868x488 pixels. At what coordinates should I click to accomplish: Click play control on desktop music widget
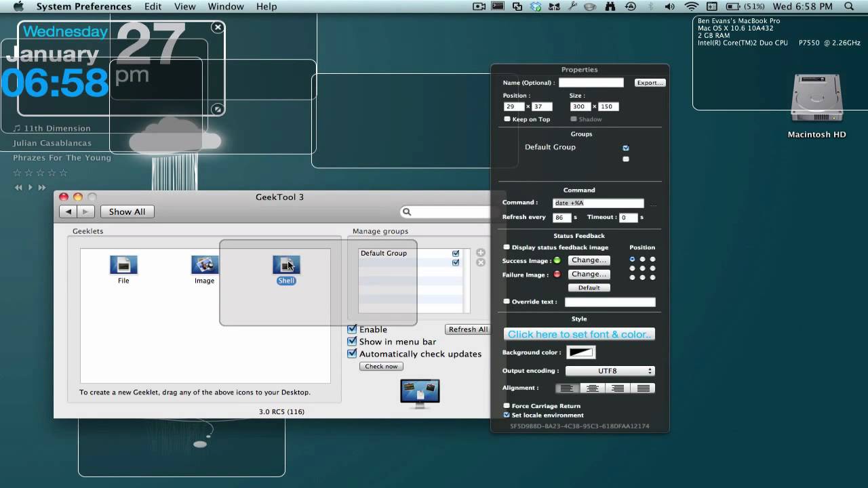pos(30,188)
